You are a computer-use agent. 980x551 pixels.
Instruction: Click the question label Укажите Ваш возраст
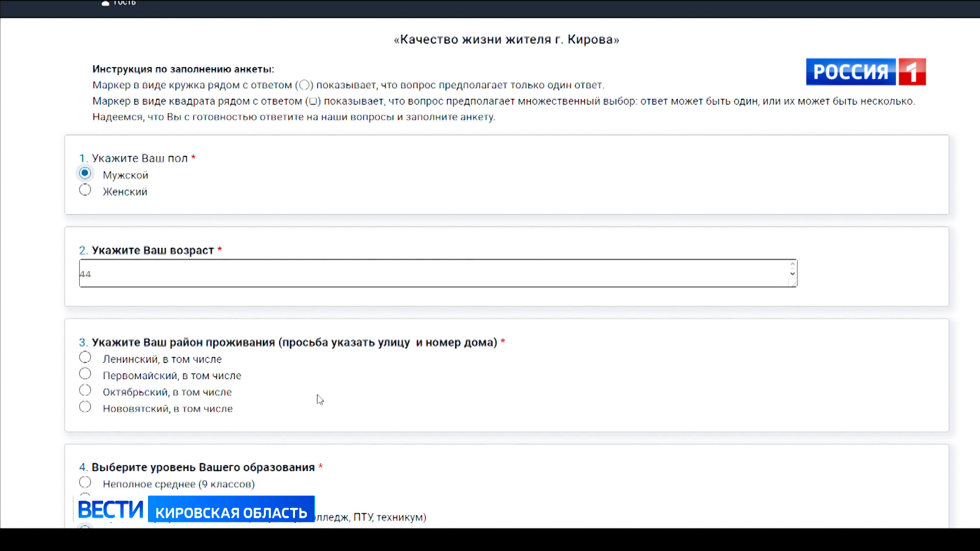[x=153, y=251]
